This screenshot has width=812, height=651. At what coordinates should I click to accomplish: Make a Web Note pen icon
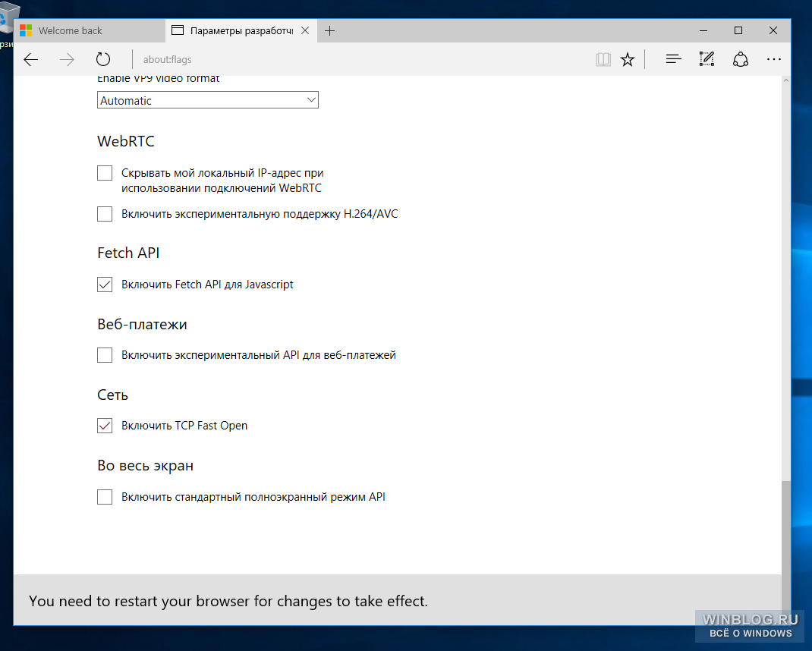[x=707, y=59]
